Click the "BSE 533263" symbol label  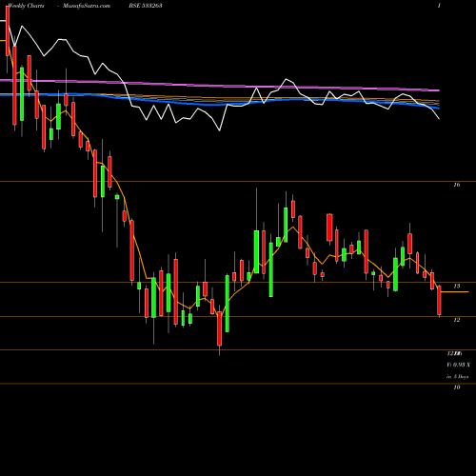pyautogui.click(x=145, y=6)
